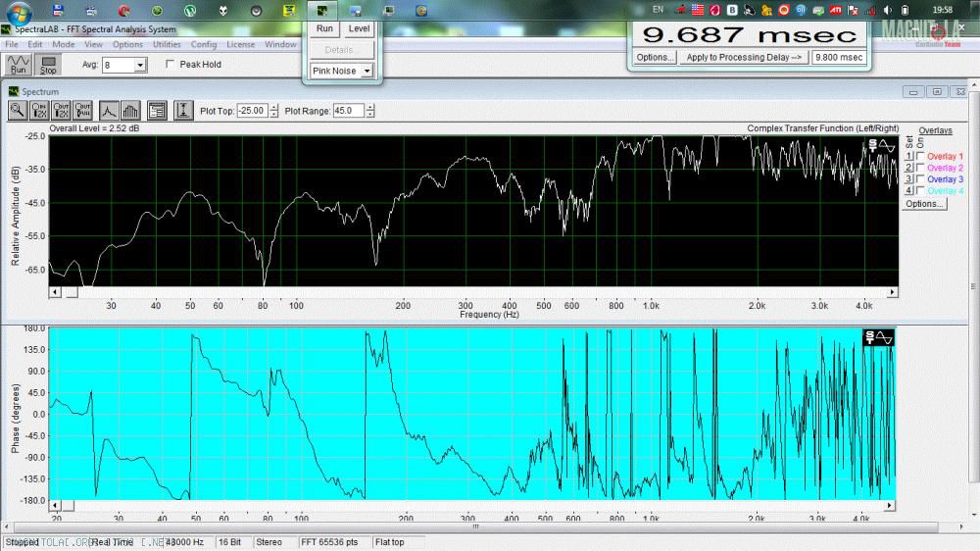Click the ATI tray icon
The image size is (980, 551).
836,10
